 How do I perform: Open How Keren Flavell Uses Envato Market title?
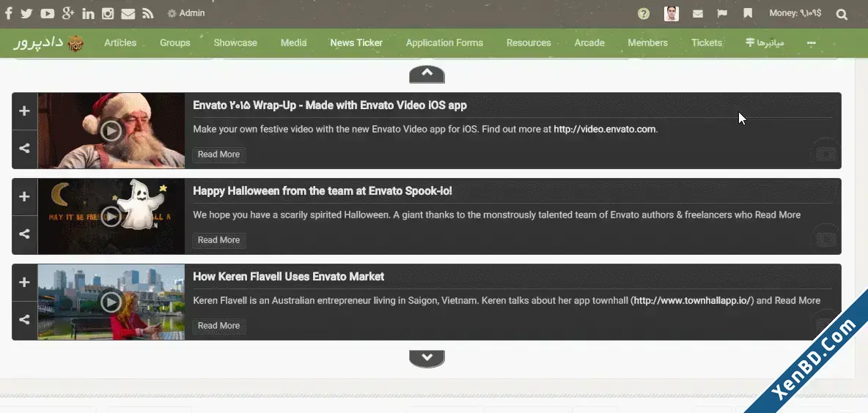[x=288, y=277]
